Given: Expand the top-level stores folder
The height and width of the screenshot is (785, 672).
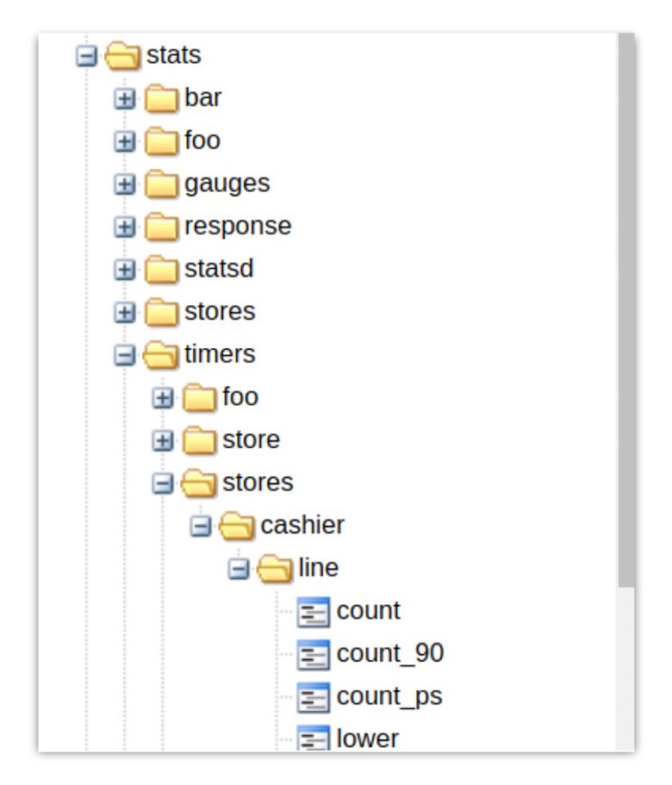Looking at the screenshot, I should (x=125, y=313).
